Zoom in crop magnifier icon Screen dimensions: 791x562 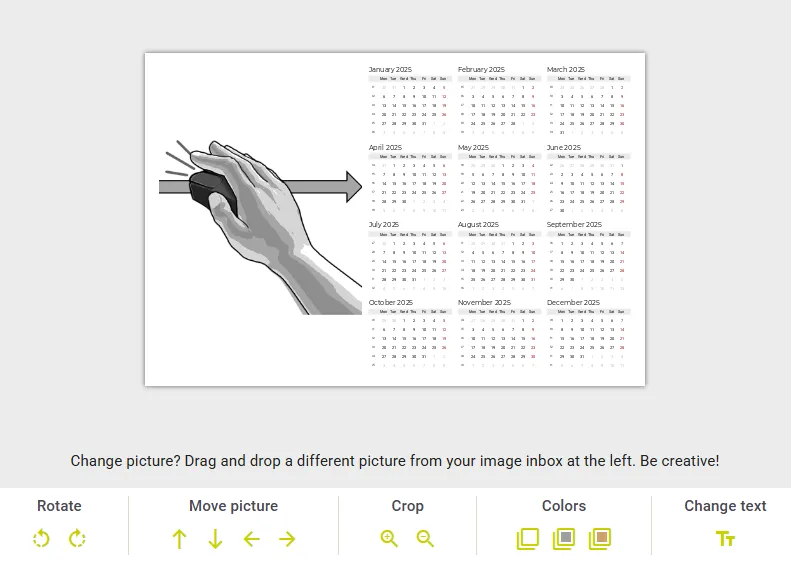click(389, 538)
